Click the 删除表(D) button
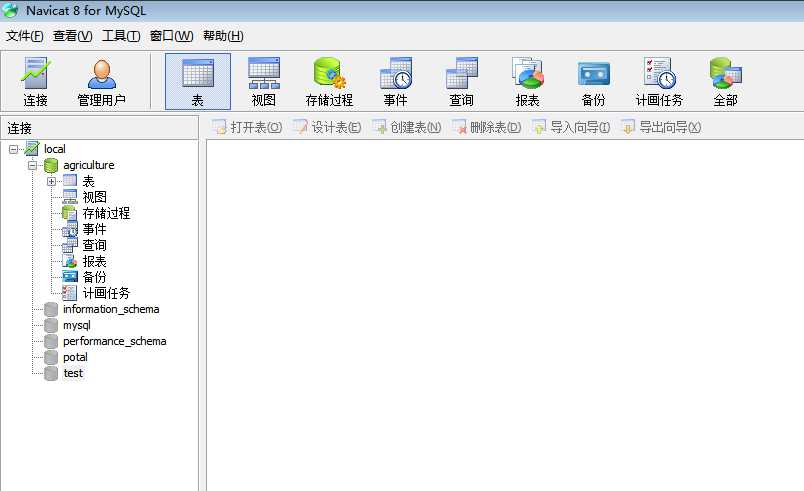This screenshot has height=491, width=804. pyautogui.click(x=487, y=127)
